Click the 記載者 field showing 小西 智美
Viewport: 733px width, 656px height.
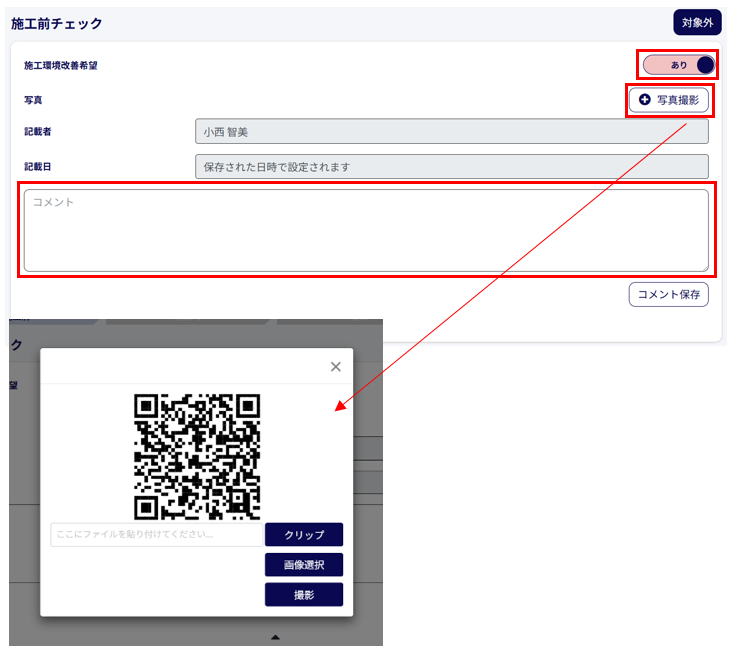pos(452,131)
